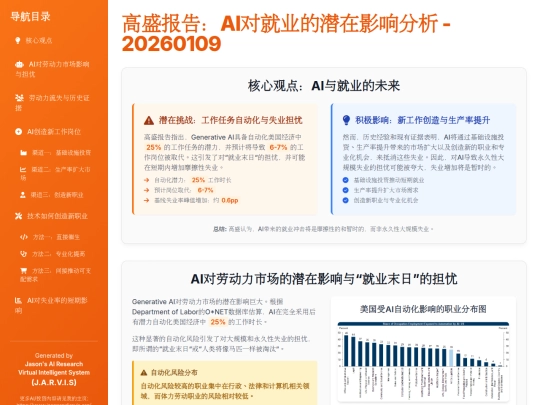Click the check icon beside 生产率提升扩大市场需求
This screenshot has height=405, width=540.
(x=345, y=190)
